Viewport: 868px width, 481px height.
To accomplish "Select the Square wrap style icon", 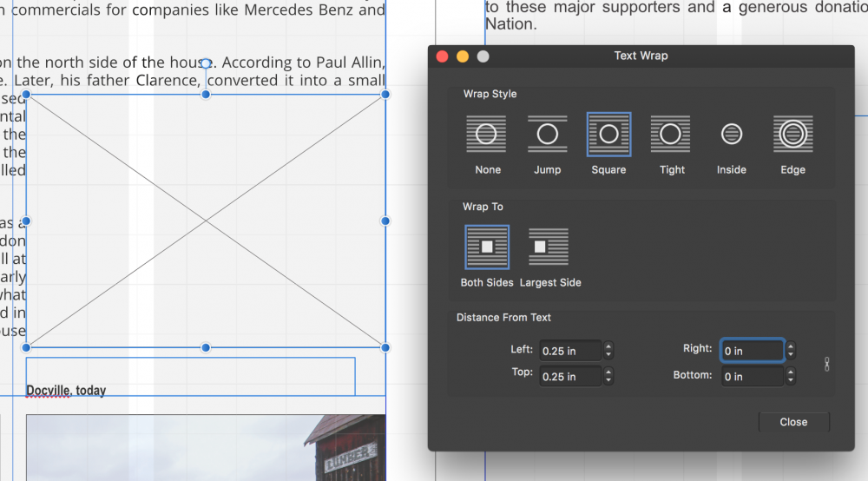I will 608,135.
